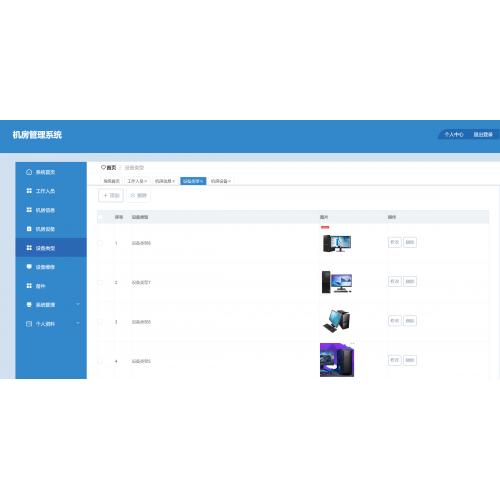The width and height of the screenshot is (500, 500).
Task: Expand the 个人资料 submenu arrow
Action: click(78, 323)
